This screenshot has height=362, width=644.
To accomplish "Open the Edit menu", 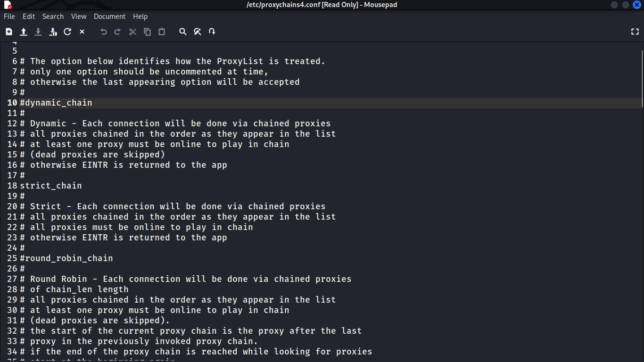I will tap(29, 16).
